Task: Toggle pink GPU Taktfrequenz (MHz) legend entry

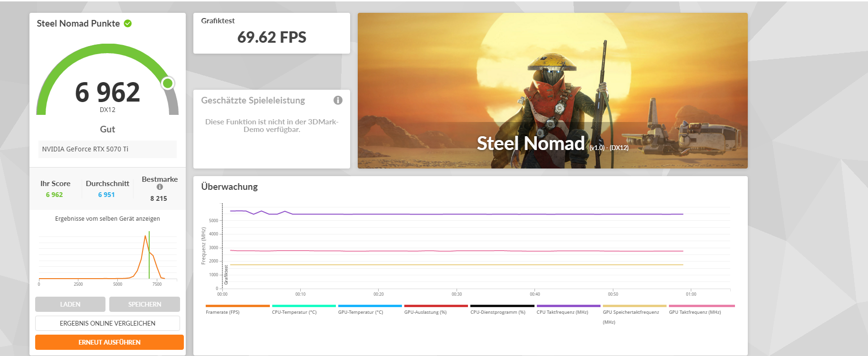Action: coord(702,309)
